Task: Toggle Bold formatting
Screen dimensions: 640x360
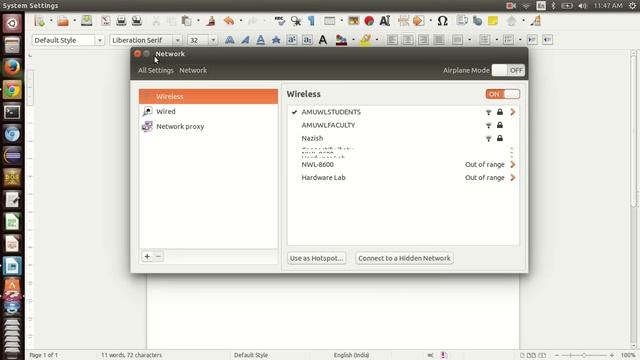Action: coord(230,40)
